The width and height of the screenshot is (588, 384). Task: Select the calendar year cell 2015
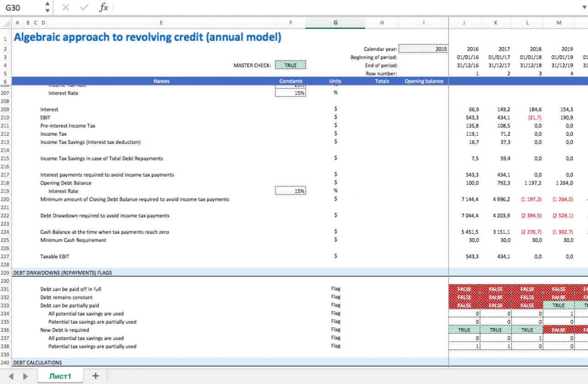point(424,49)
